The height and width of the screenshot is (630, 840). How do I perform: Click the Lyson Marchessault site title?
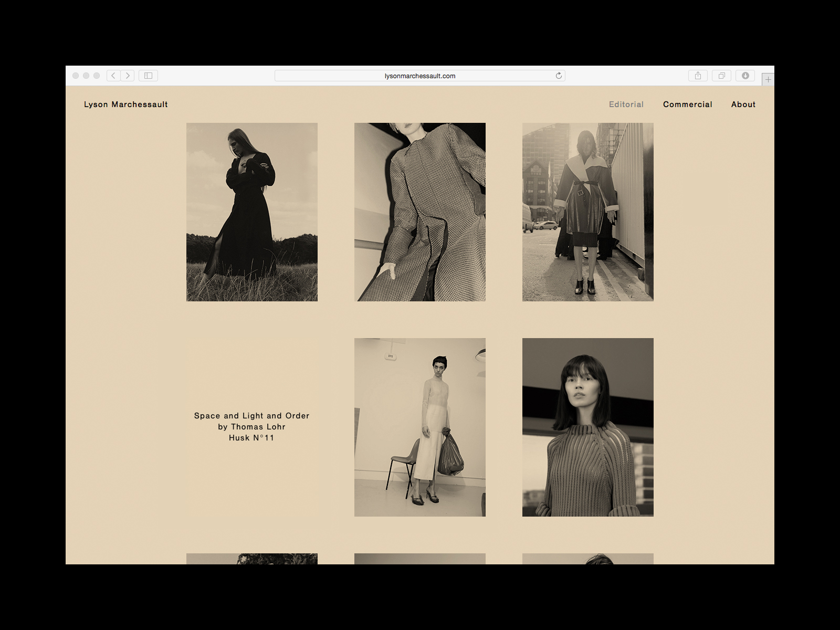point(126,104)
